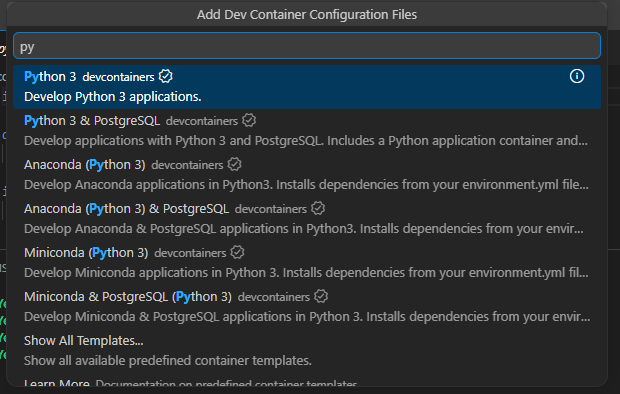
Task: Choose Python 3 & PostgreSQL template
Action: (307, 131)
